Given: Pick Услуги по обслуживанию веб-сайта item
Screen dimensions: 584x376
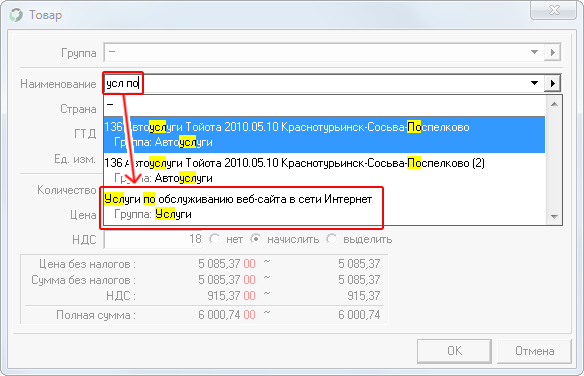Looking at the screenshot, I should tap(324, 206).
